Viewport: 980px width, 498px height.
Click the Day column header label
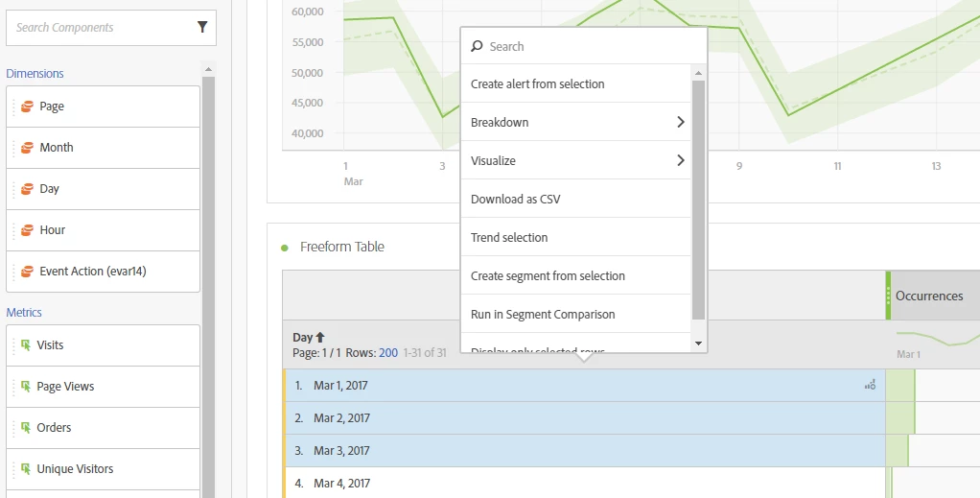[302, 337]
